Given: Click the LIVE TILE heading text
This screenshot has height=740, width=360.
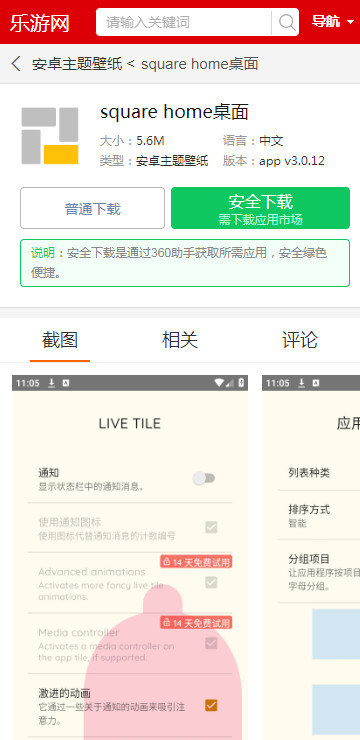Looking at the screenshot, I should [130, 423].
